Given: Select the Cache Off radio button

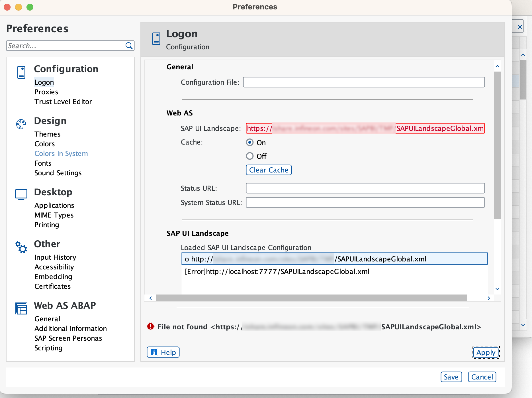Looking at the screenshot, I should tap(250, 156).
